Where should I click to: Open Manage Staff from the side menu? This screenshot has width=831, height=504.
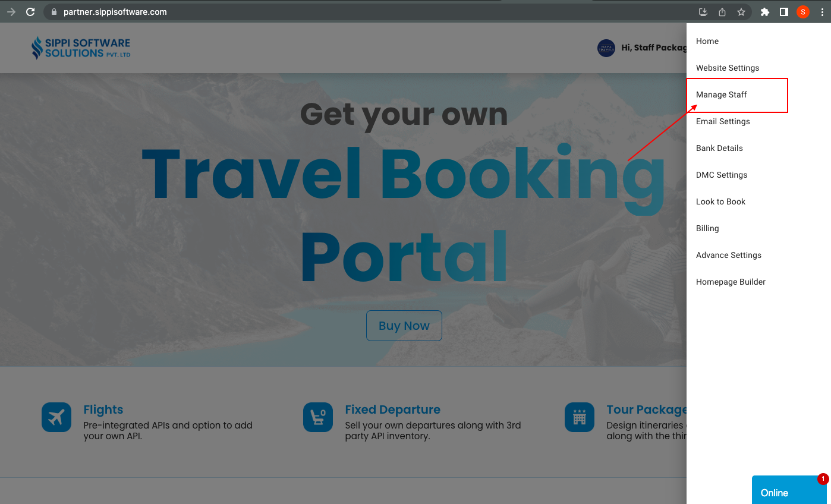pyautogui.click(x=722, y=94)
